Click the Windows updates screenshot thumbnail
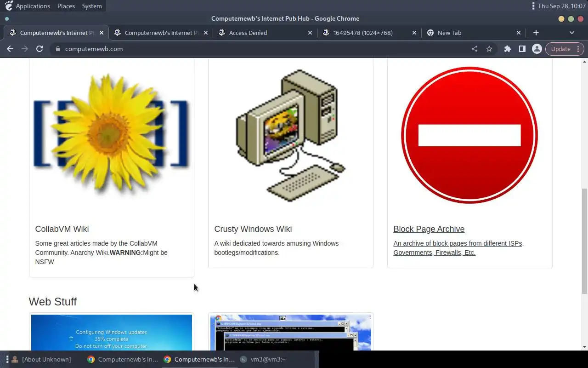 [112, 332]
